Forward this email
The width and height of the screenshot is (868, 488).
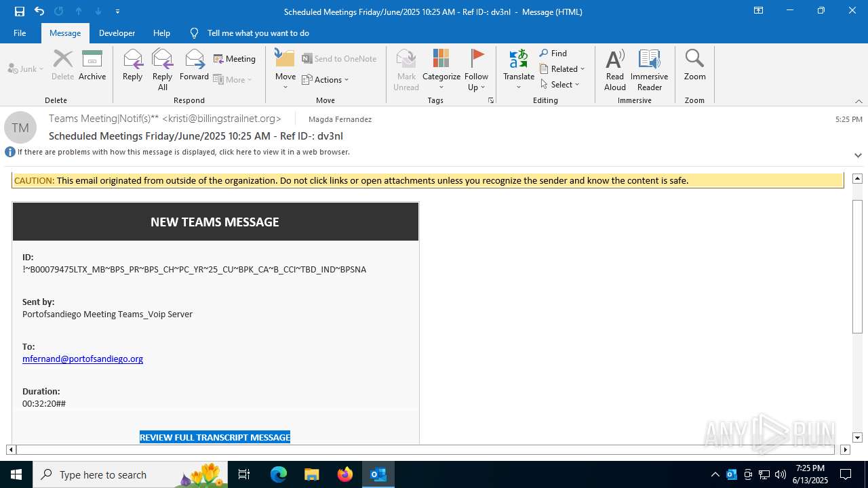[194, 65]
